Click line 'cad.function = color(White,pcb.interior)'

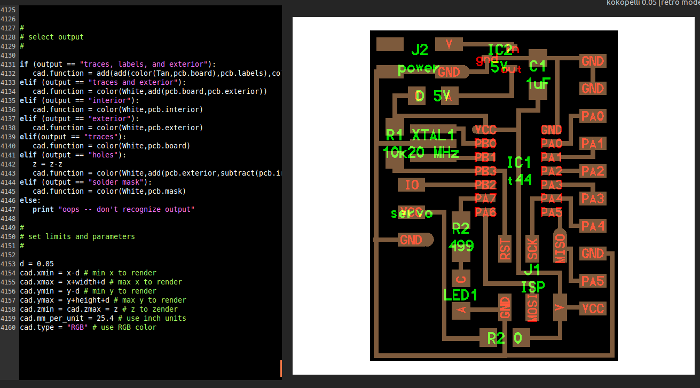[x=117, y=110]
